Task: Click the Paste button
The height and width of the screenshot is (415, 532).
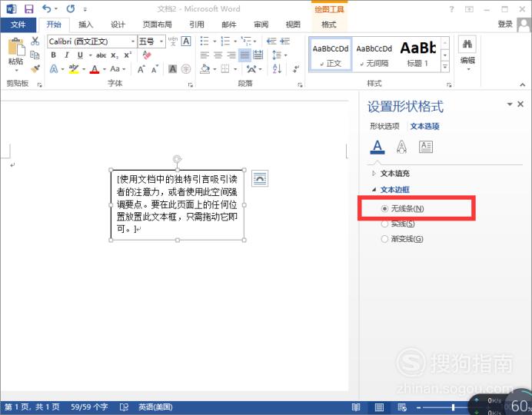Action: pos(16,55)
